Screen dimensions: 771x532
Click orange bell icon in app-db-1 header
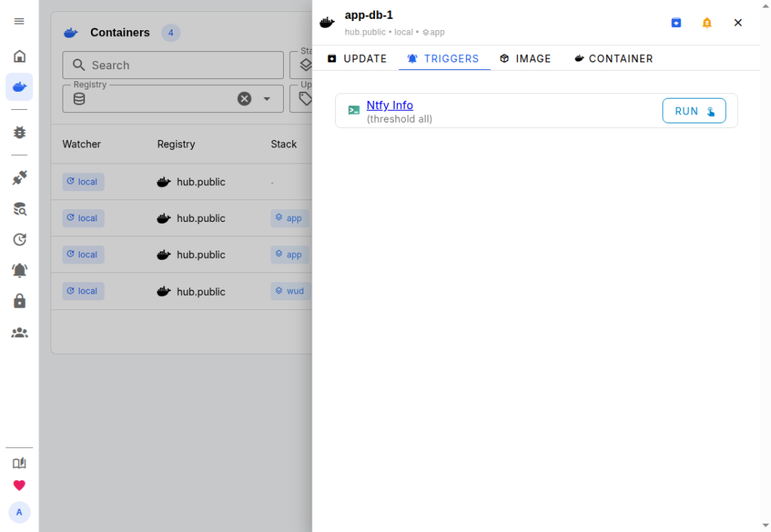click(x=706, y=23)
